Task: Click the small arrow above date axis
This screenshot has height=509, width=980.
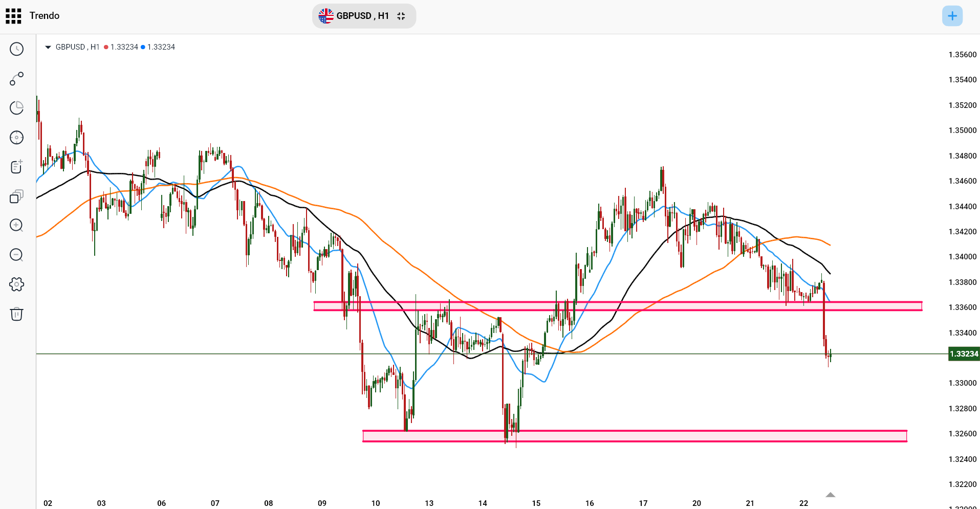Action: pos(830,495)
